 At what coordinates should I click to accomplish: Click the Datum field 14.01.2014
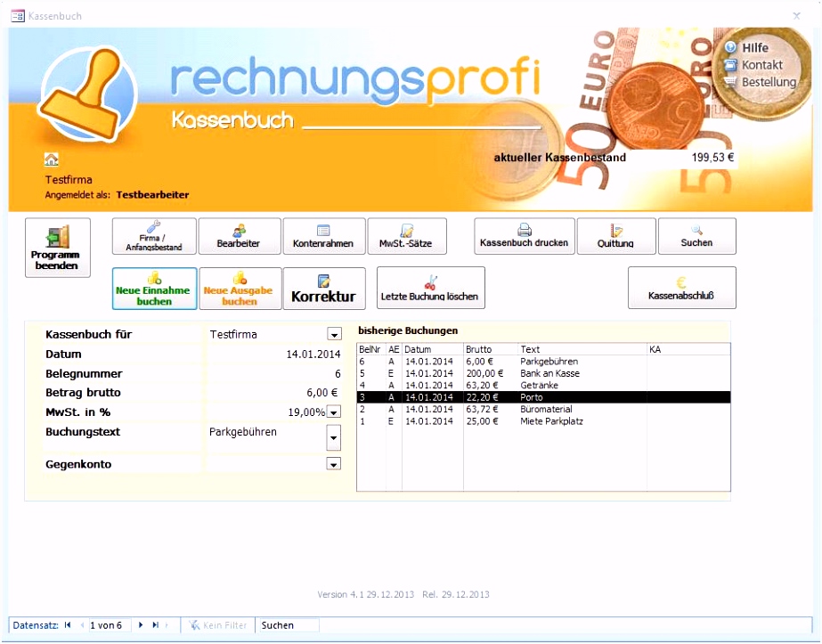[x=274, y=355]
